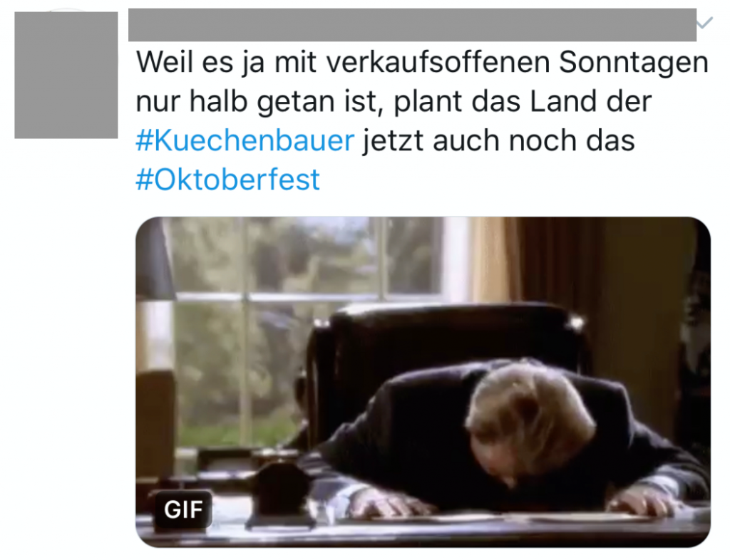The width and height of the screenshot is (730, 560).
Task: Click the GIF badge on the media
Action: point(183,509)
